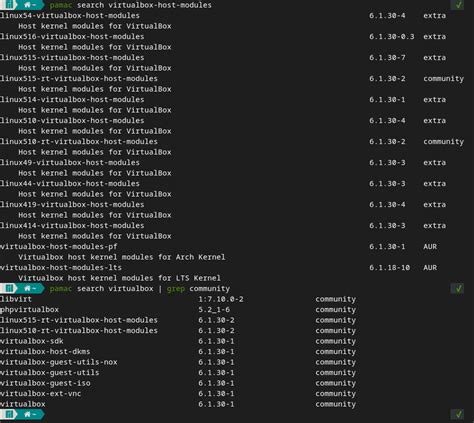Click 'AUR' on the virtualbox-host-modules-pf row
Viewport: 474px width, 423px height.
pyautogui.click(x=430, y=247)
